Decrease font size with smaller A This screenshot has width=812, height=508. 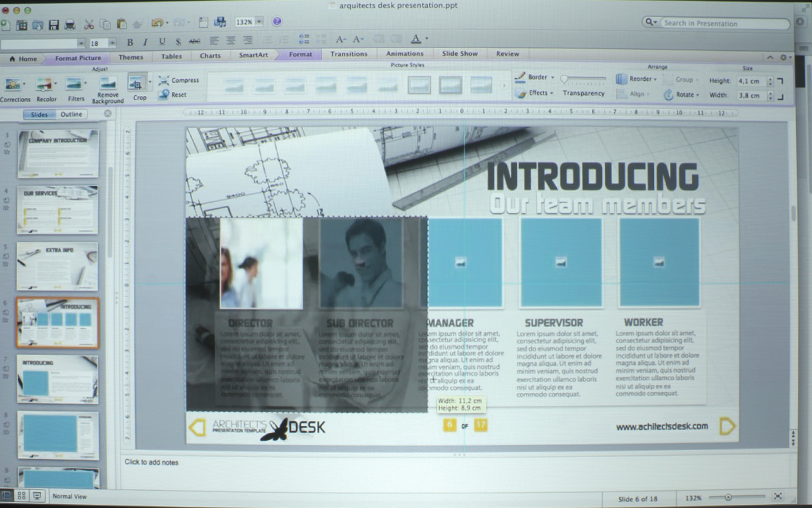coord(358,39)
